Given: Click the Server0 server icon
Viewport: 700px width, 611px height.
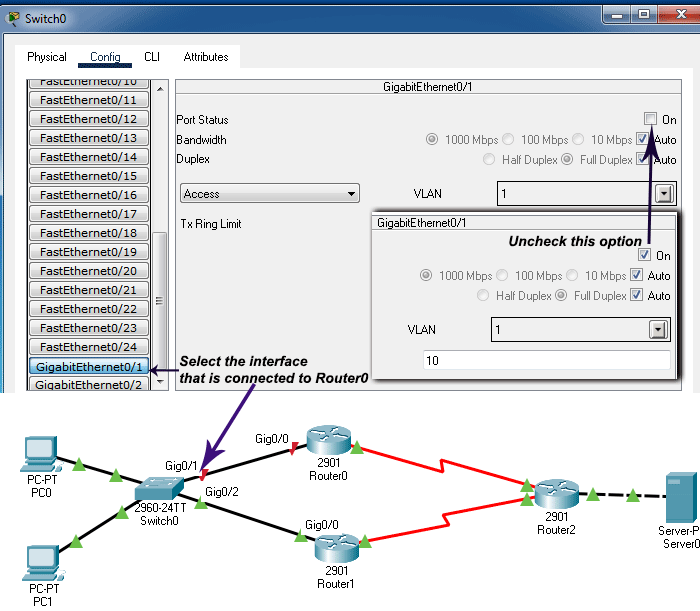Looking at the screenshot, I should pos(682,497).
